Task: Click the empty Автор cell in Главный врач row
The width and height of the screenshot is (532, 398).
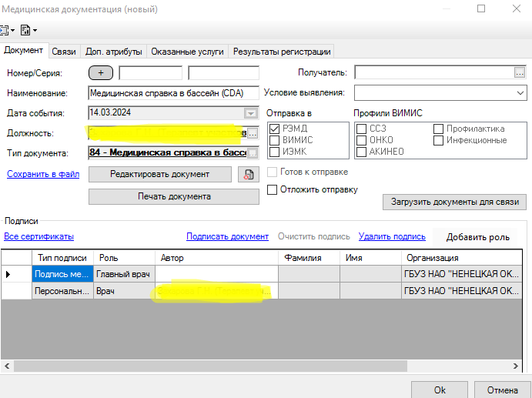Action: click(216, 274)
